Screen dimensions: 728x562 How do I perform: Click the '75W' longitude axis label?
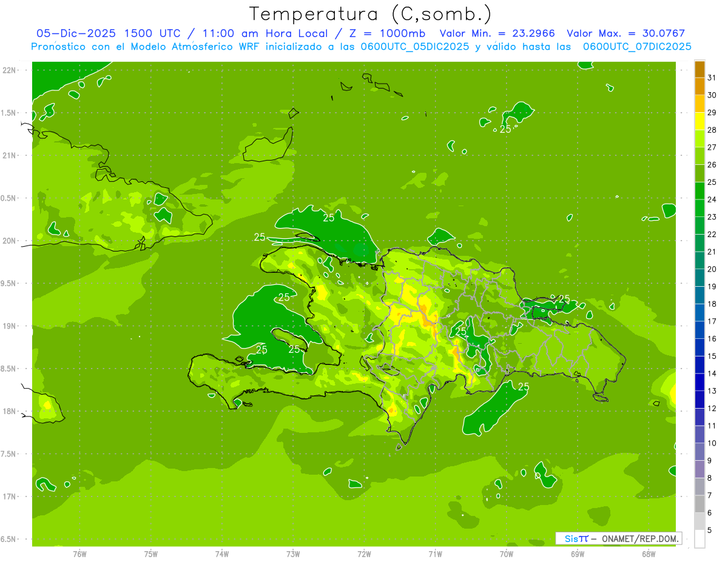pyautogui.click(x=150, y=554)
